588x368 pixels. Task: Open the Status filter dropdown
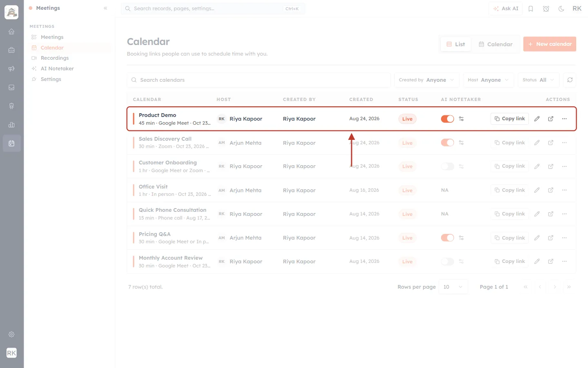[x=538, y=80]
